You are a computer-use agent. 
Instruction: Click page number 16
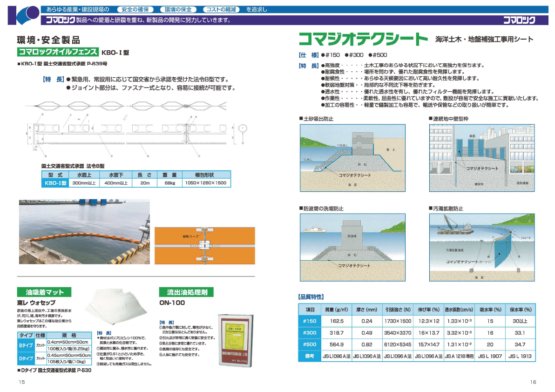(533, 382)
